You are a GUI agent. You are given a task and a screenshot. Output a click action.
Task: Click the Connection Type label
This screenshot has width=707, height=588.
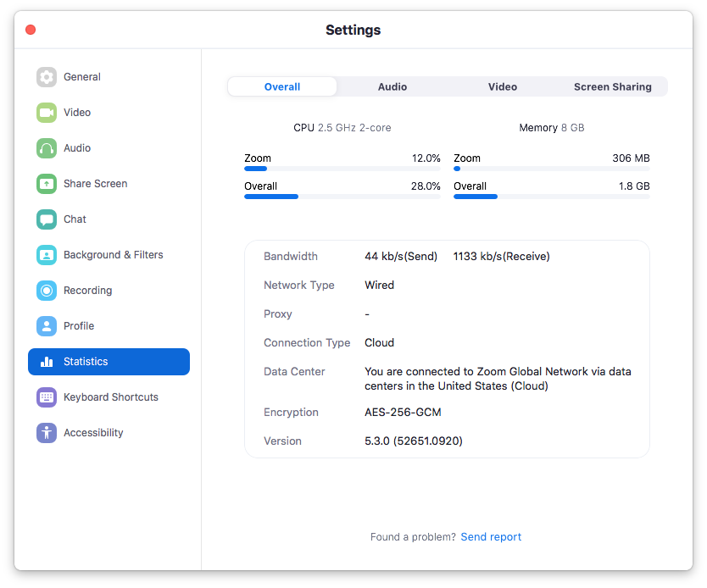tap(307, 343)
